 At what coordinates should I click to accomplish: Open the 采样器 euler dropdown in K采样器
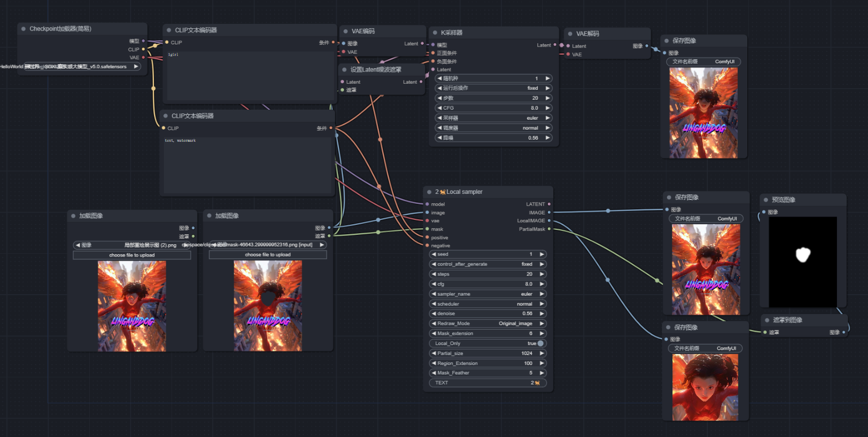point(494,118)
